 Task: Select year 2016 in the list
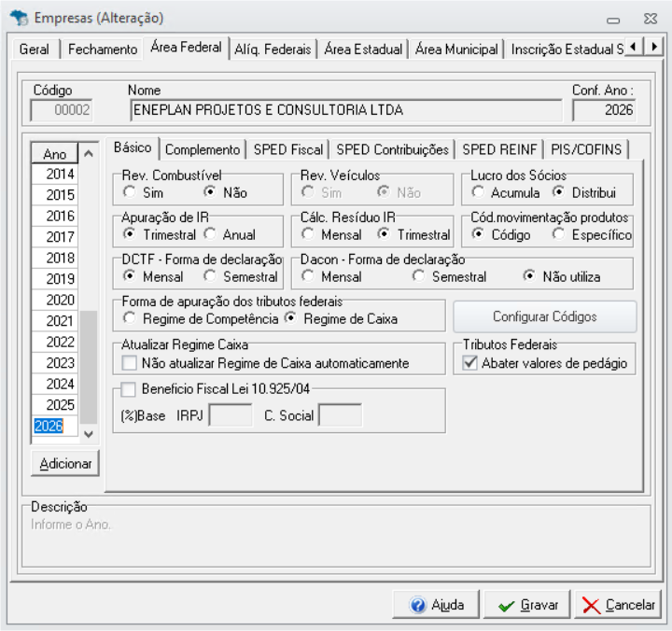55,216
